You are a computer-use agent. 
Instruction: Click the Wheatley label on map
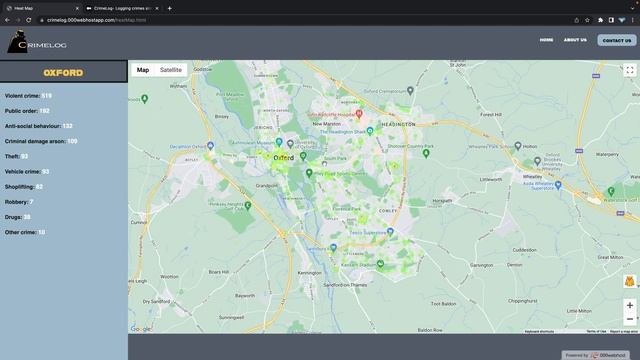point(533,177)
